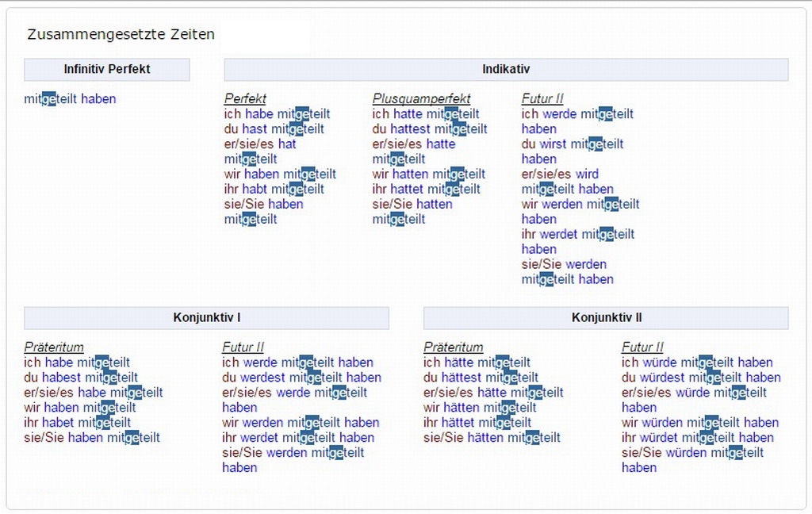The image size is (812, 514).
Task: Select Futur II heading under Konjunktiv II
Action: click(642, 347)
